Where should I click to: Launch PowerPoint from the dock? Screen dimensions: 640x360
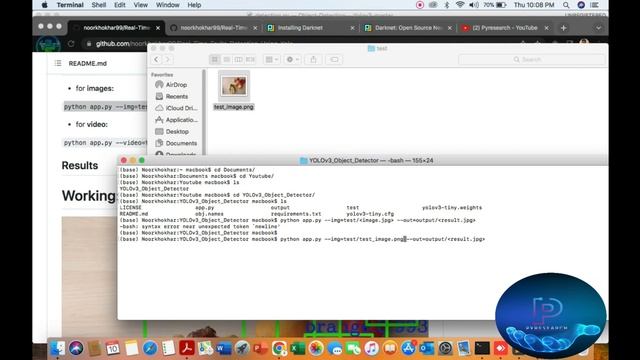pos(260,348)
